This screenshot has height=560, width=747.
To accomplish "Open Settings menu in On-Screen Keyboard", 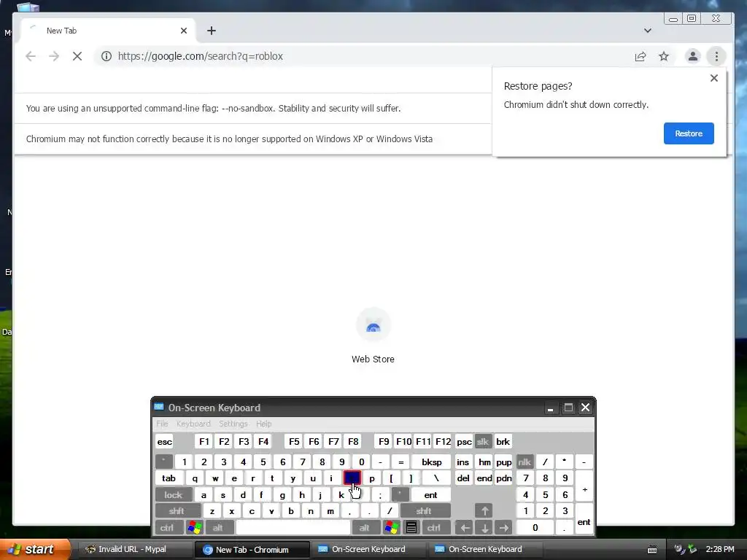I will (x=233, y=424).
